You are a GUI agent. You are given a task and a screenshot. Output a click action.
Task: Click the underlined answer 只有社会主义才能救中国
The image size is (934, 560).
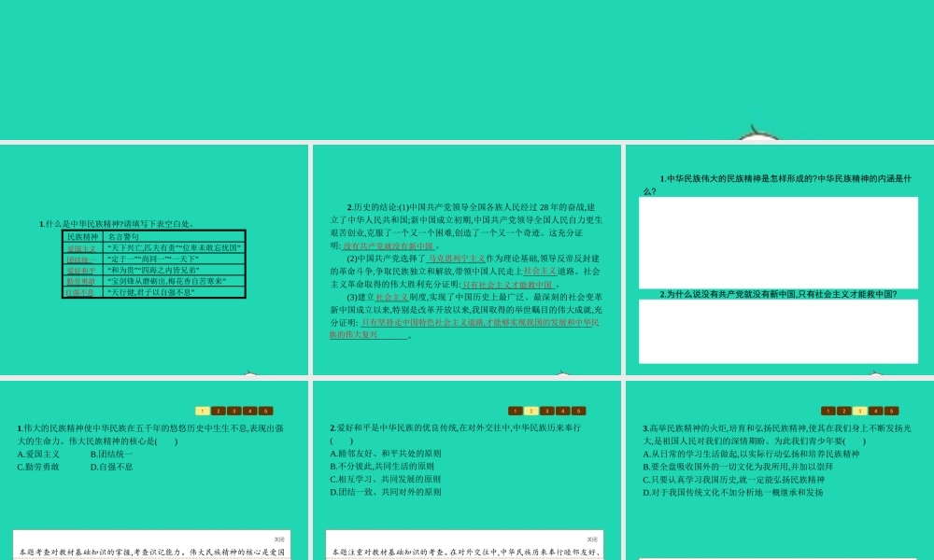[507, 285]
